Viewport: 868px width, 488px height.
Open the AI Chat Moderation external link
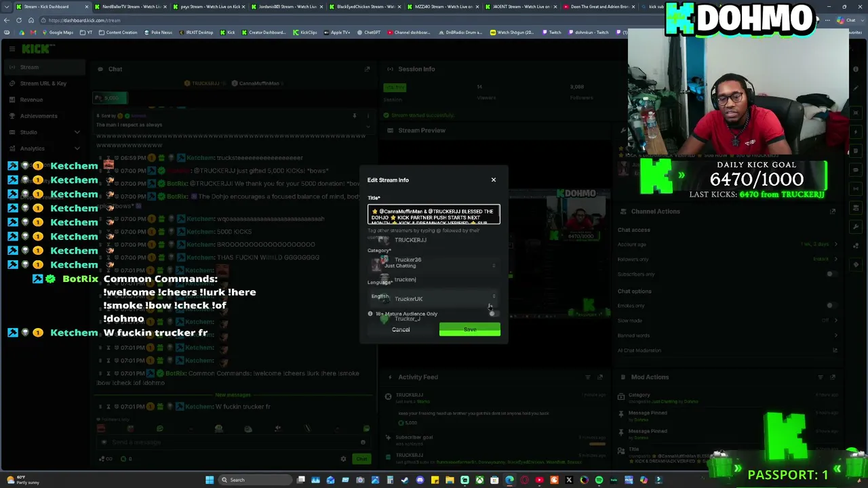[835, 350]
